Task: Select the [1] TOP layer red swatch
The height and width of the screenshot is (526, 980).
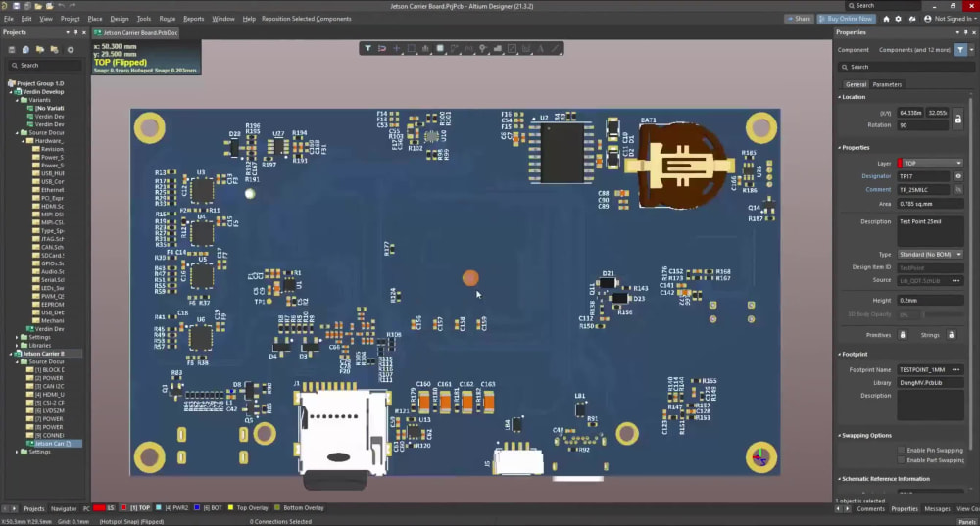Action: (x=123, y=508)
